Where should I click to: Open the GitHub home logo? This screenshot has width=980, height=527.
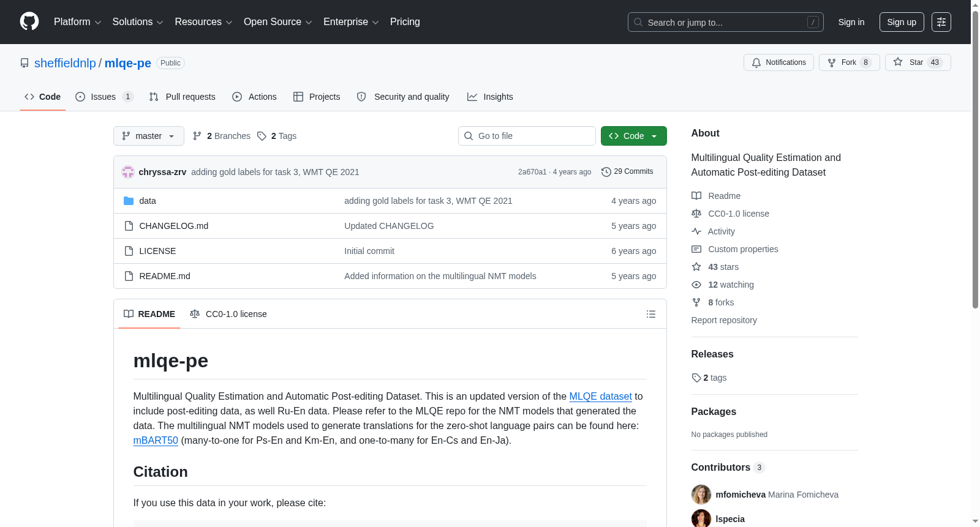click(29, 22)
